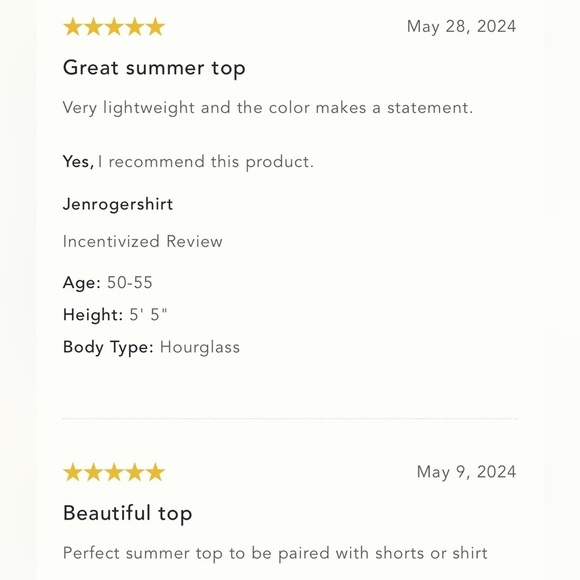Screen dimensions: 580x580
Task: Click the third star of the May 9 review
Action: coord(114,472)
